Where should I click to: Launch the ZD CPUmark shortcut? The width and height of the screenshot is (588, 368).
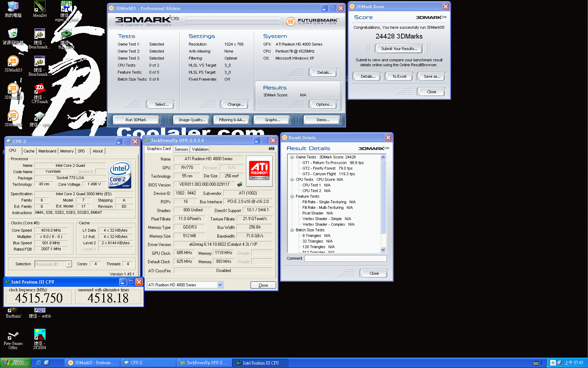pyautogui.click(x=40, y=93)
